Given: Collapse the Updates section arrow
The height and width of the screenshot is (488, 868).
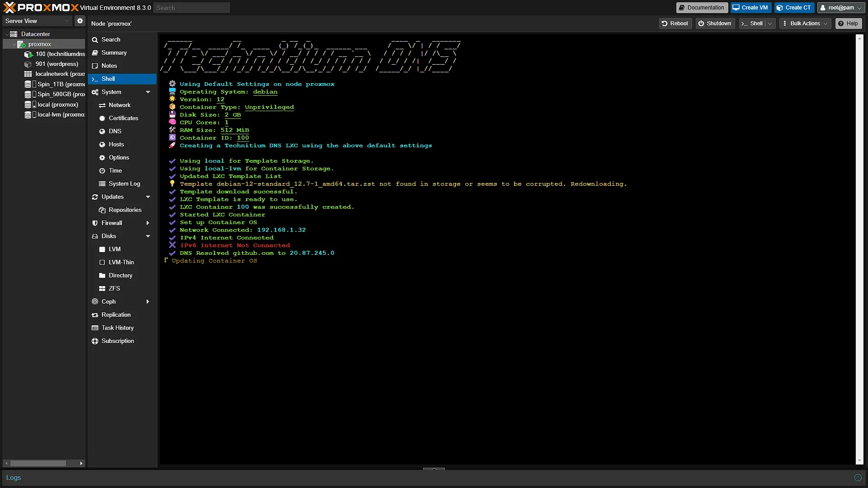Looking at the screenshot, I should click(x=148, y=197).
